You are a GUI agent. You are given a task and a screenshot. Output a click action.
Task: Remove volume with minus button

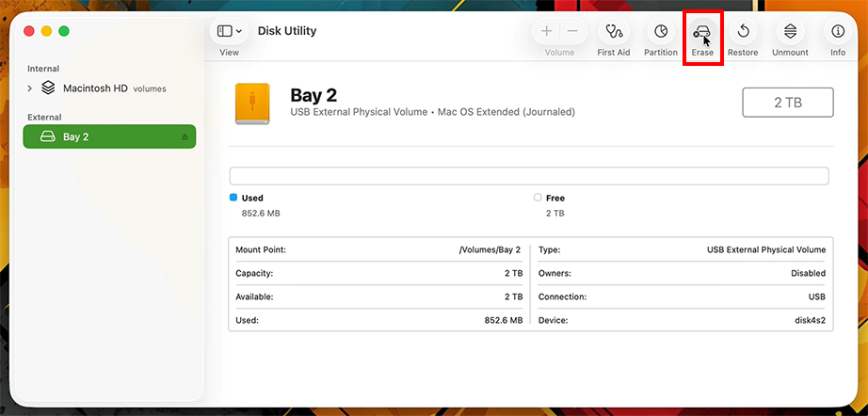pos(572,31)
